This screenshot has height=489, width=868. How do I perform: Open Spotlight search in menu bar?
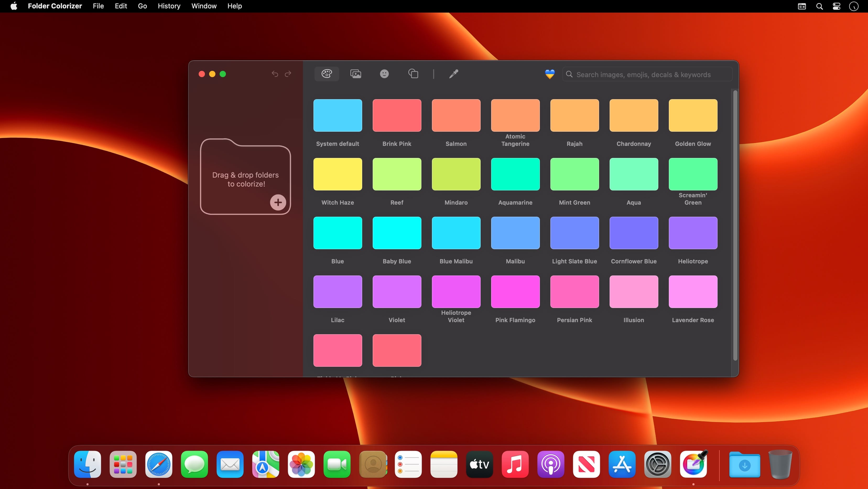click(x=820, y=6)
